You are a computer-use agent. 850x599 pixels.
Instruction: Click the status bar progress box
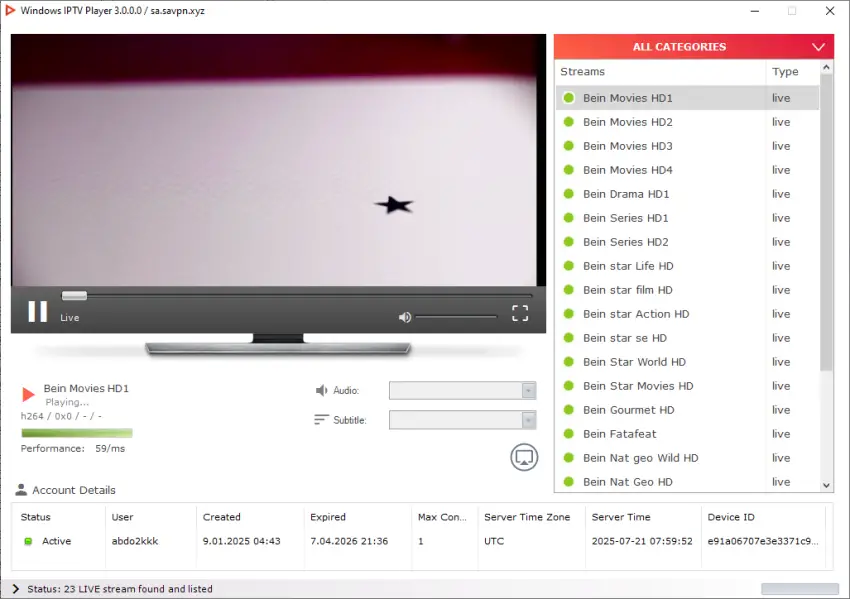(x=800, y=589)
